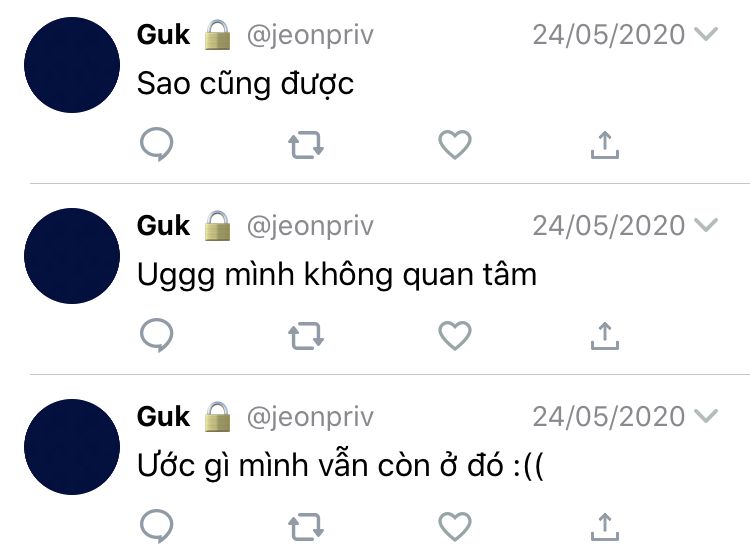
Task: Share "Uggg mình không quan tâm" tweet
Action: (605, 336)
